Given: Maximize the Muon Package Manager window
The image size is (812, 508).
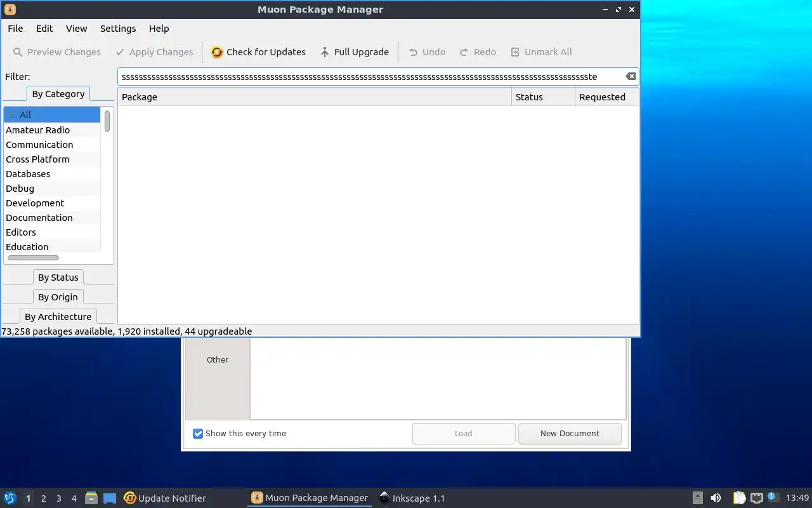Looking at the screenshot, I should [618, 10].
